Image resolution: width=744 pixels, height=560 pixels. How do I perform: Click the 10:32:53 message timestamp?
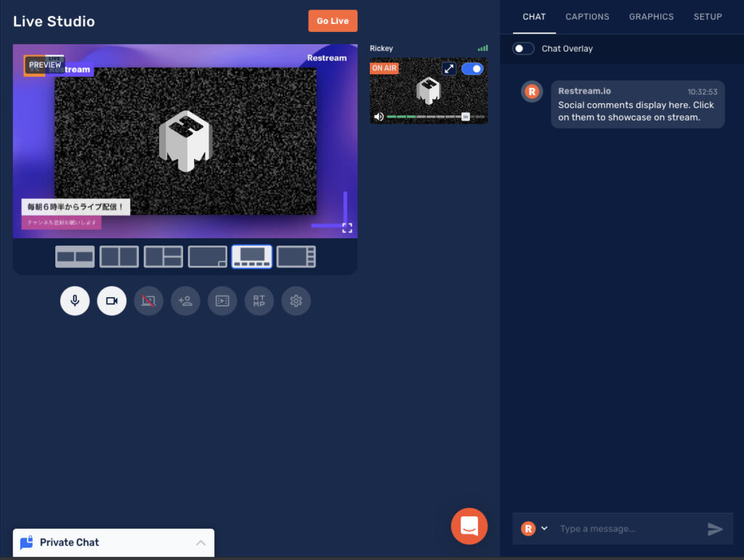703,92
